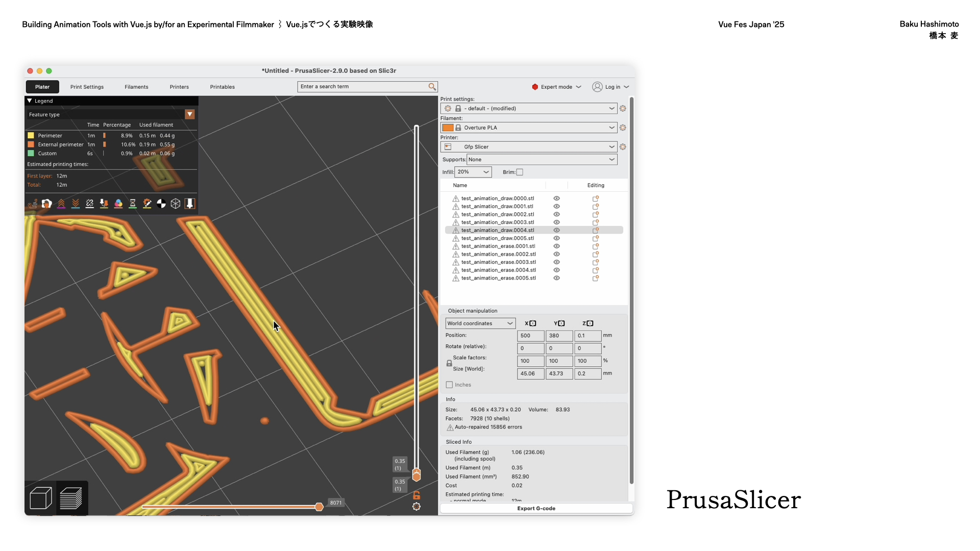Hide test_animation_draw.0002.stl with eye icon
This screenshot has width=980, height=551.
pos(556,214)
